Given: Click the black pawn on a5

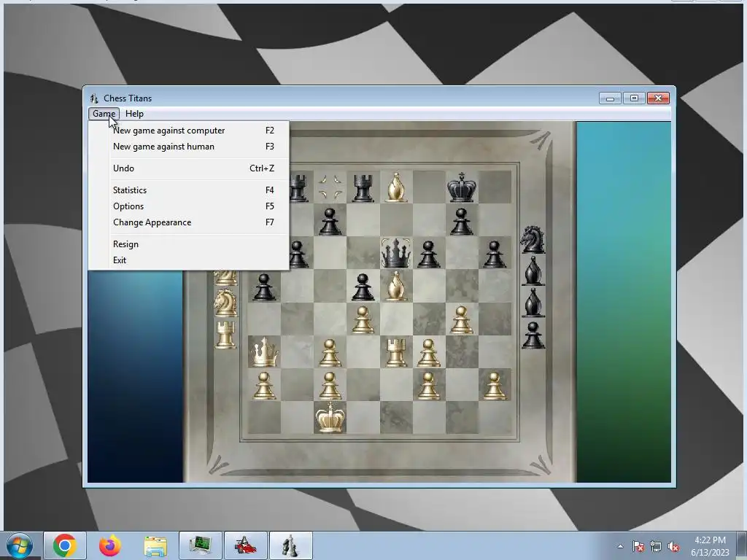Looking at the screenshot, I should [264, 287].
